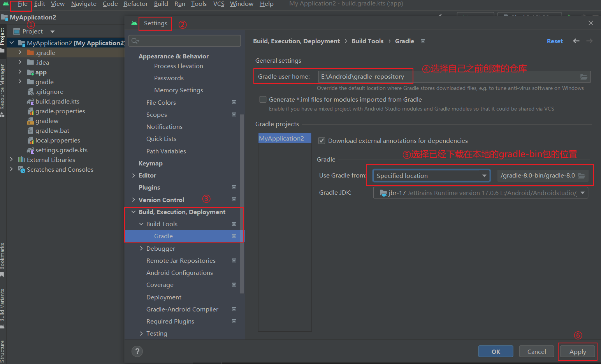Browse folder for Gradle user home

click(584, 77)
